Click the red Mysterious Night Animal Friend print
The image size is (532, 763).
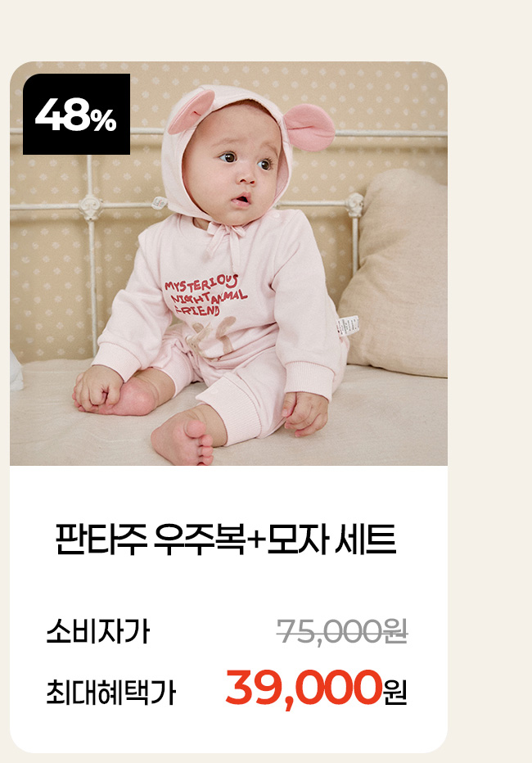(205, 296)
